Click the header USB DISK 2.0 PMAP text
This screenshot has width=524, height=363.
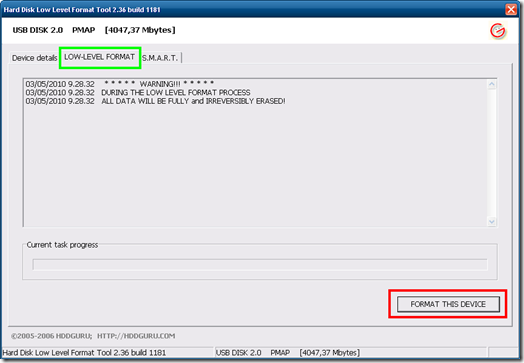94,30
